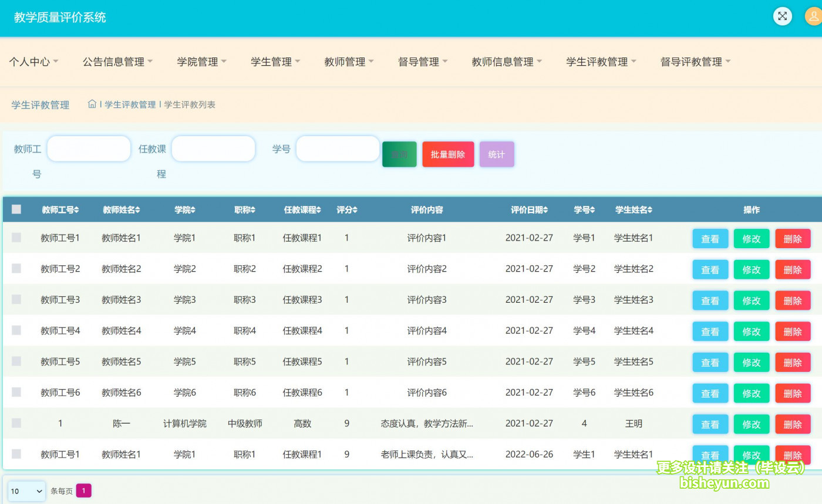822x504 pixels.
Task: Click the 查看 button on 王明's row
Action: click(710, 424)
